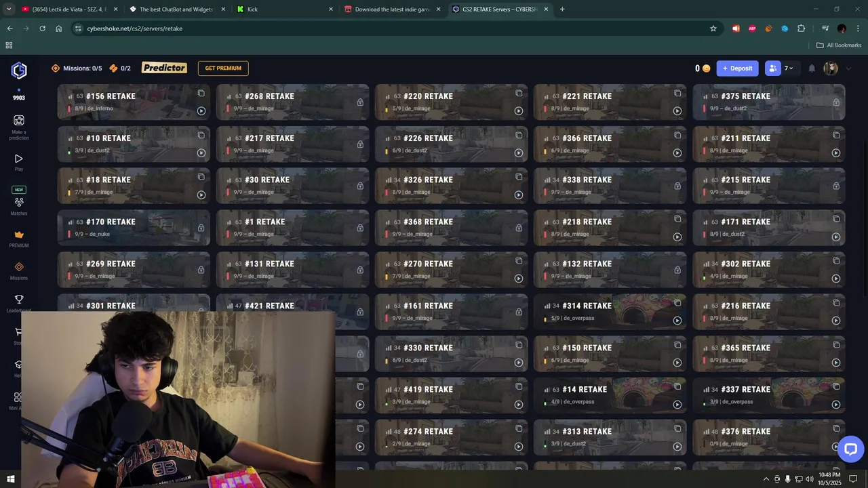Click the notifications bell icon
This screenshot has height=488, width=868.
click(812, 68)
